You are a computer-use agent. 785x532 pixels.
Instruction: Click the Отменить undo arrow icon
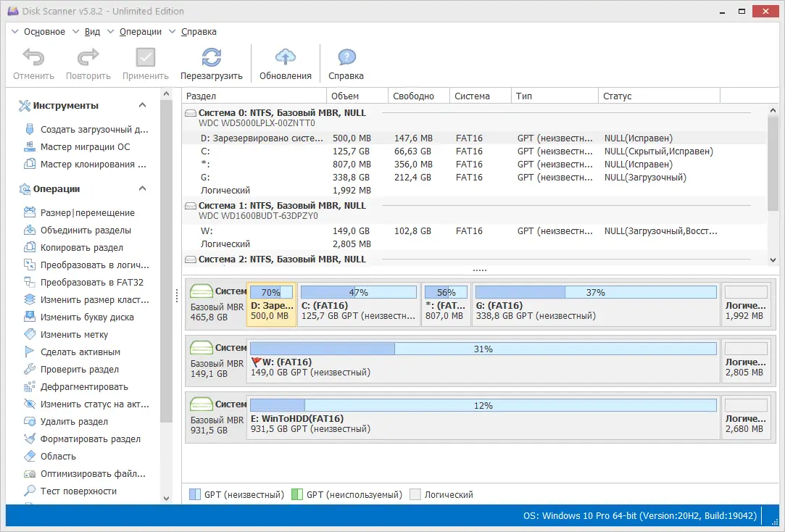[x=33, y=59]
